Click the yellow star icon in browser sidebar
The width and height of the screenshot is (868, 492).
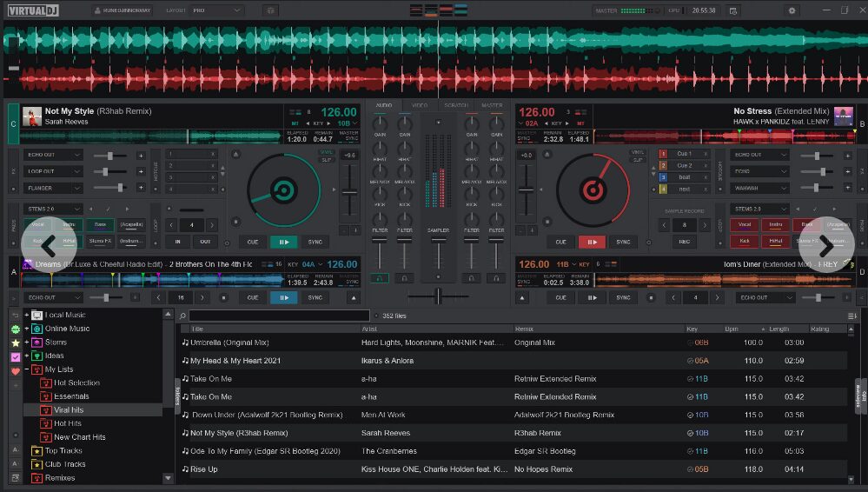[x=15, y=343]
